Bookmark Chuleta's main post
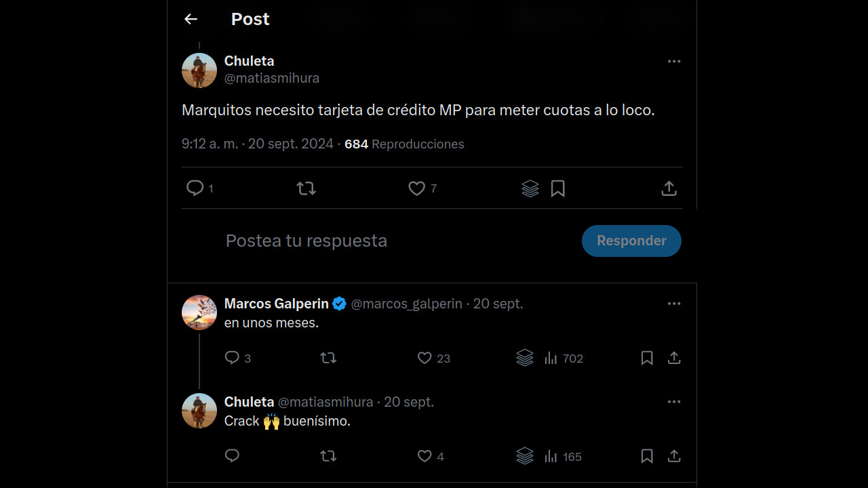This screenshot has width=868, height=488. (x=558, y=188)
